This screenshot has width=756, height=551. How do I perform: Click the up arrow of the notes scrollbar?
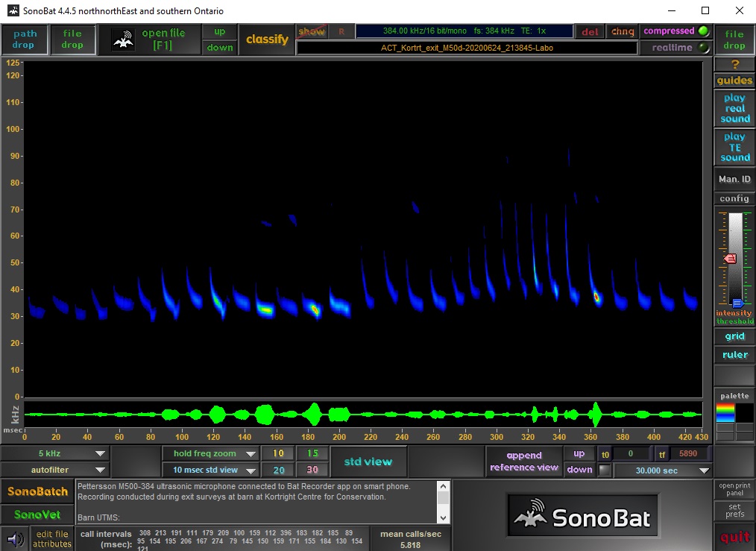click(x=443, y=486)
